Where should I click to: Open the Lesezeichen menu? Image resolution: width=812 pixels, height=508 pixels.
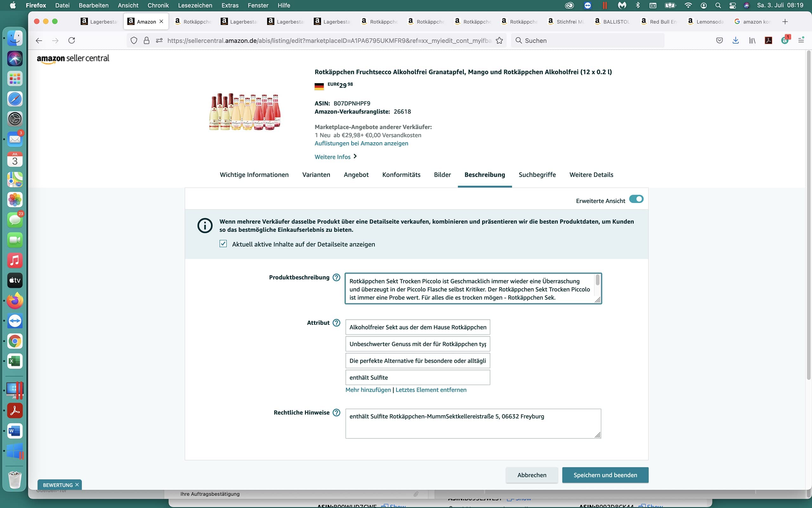[195, 5]
